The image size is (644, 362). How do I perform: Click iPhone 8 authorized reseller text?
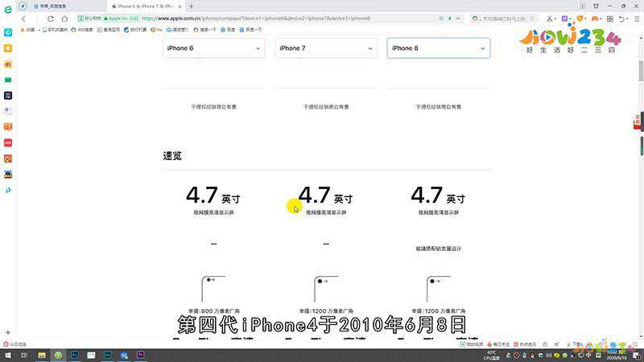(x=438, y=107)
